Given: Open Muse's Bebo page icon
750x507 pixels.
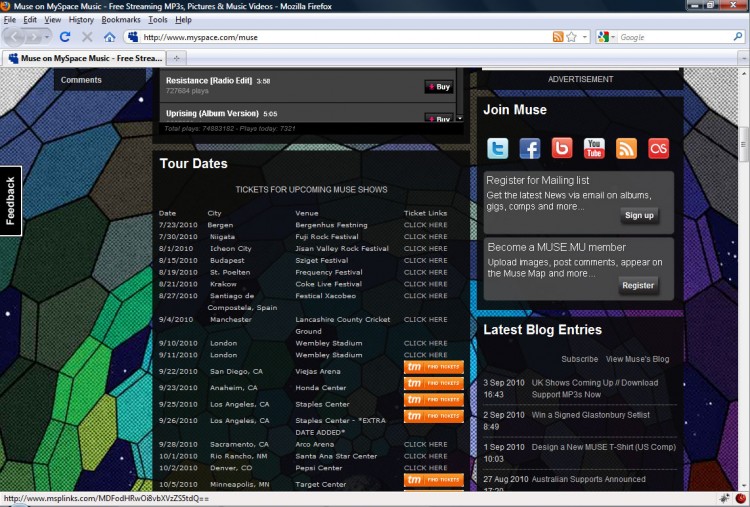Looking at the screenshot, I should click(562, 148).
